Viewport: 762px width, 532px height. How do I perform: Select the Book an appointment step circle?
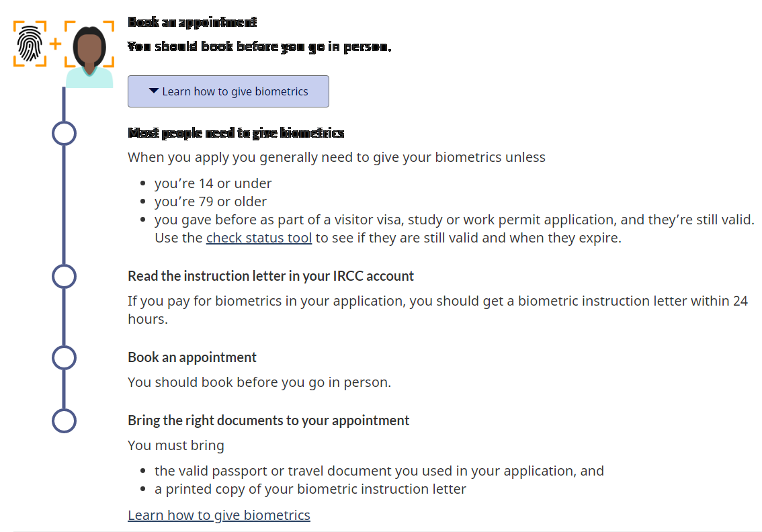pos(64,357)
